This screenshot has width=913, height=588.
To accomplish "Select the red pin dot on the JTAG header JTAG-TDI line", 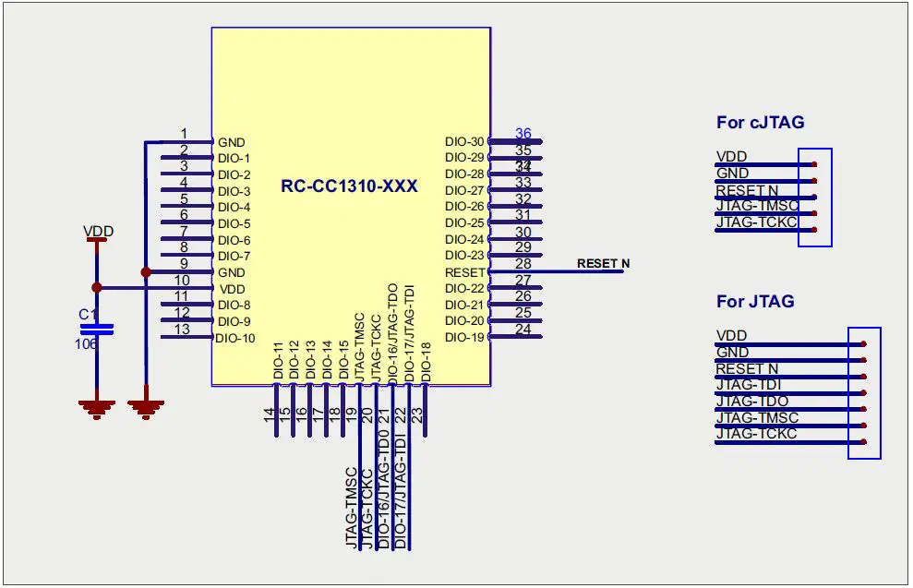I will click(863, 393).
